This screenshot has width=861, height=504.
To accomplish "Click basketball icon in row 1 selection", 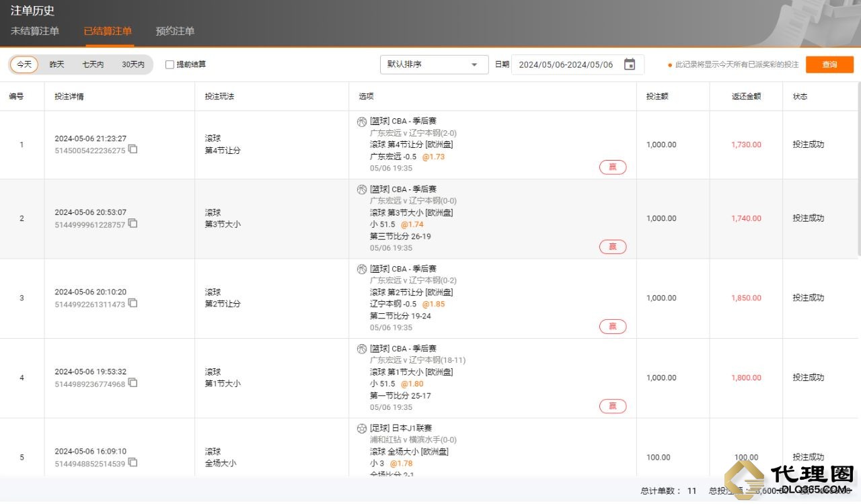I will pos(362,122).
